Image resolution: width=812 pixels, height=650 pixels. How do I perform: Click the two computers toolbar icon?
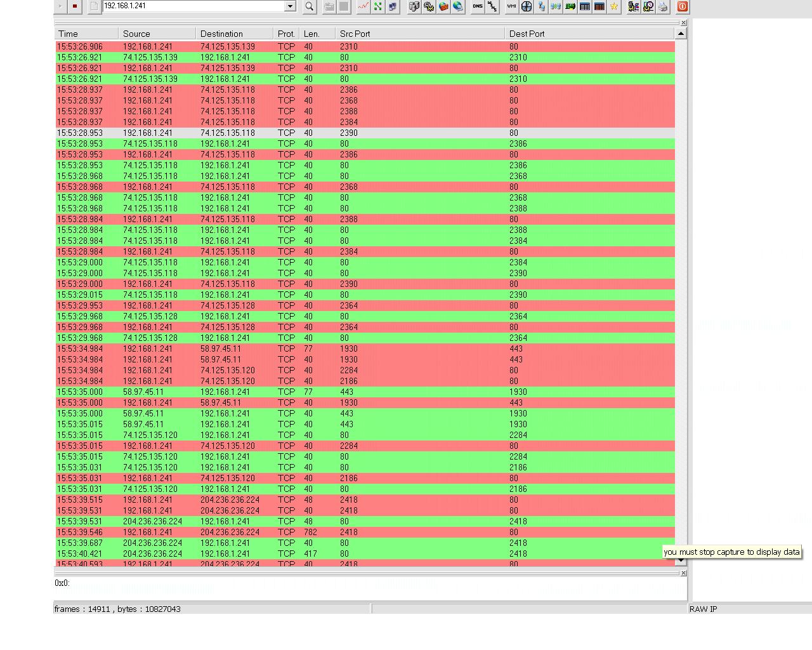pos(393,6)
